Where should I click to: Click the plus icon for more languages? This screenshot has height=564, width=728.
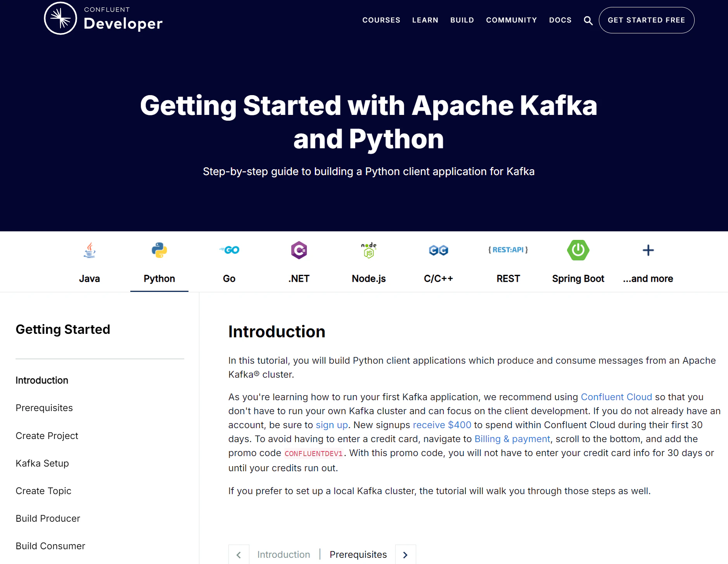pos(648,250)
